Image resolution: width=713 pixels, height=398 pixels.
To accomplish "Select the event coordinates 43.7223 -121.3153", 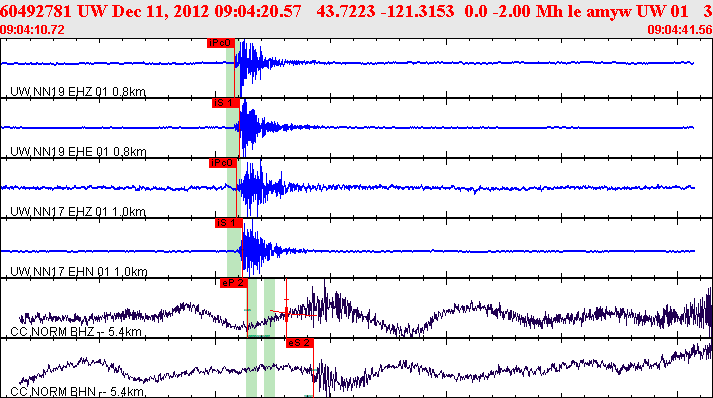I will 385,11.
